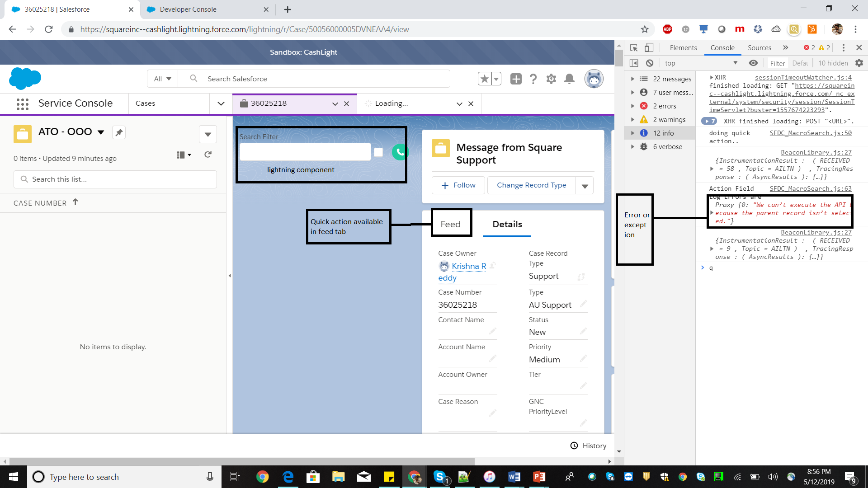Toggle the DevTools live expression eye icon
The height and width of the screenshot is (488, 868).
pyautogui.click(x=753, y=63)
